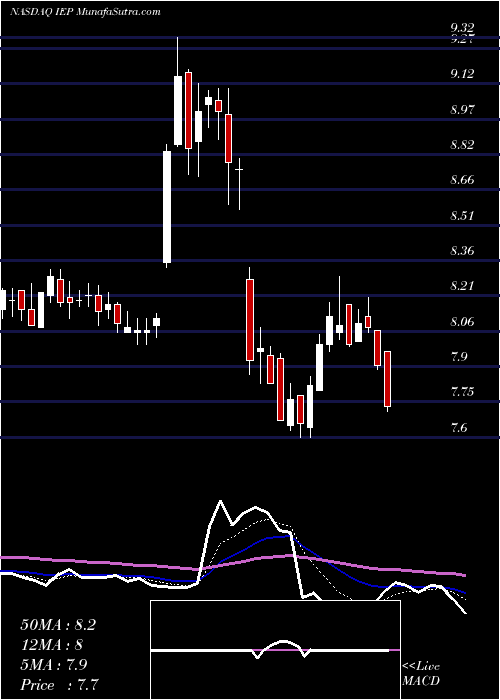Click the 50MA : 8.2 legend text
Viewport: 500px width, 700px height.
click(58, 625)
